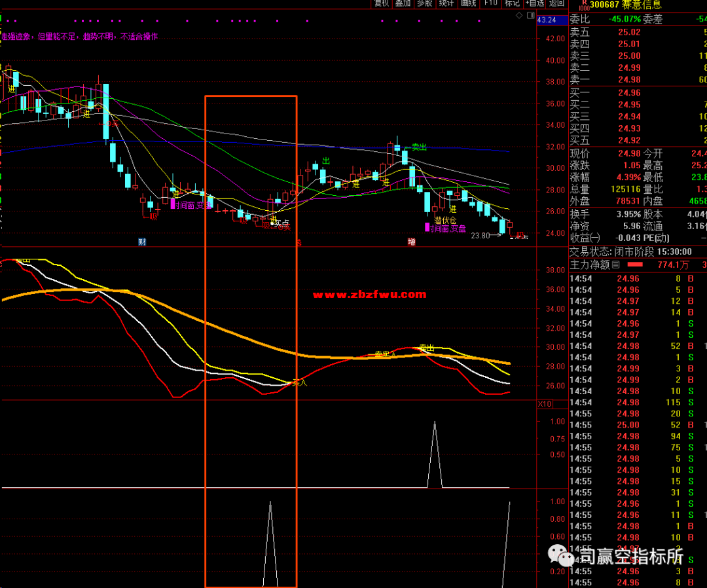Select the 买四 row at 24.93
This screenshot has width=707, height=588.
638,128
